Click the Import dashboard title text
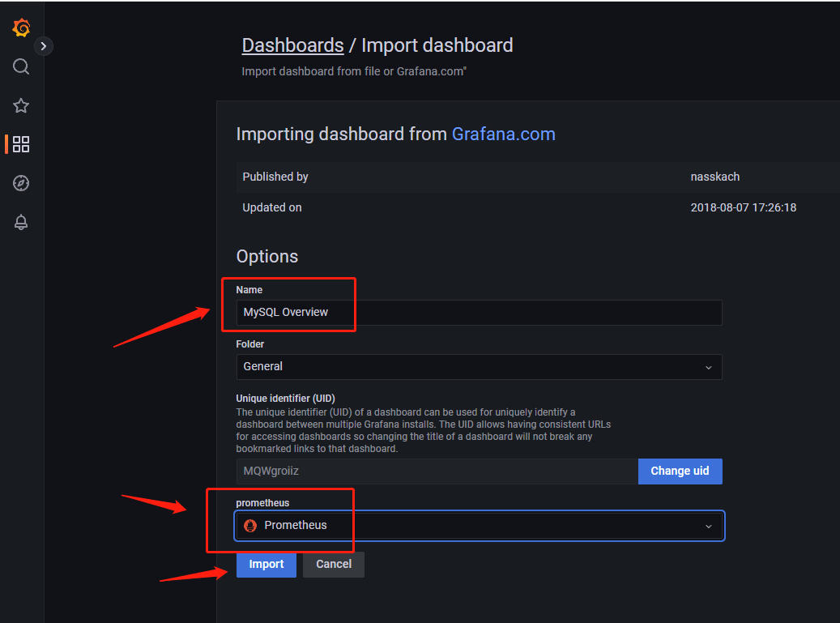Screen dimensions: 840x623 tap(437, 45)
